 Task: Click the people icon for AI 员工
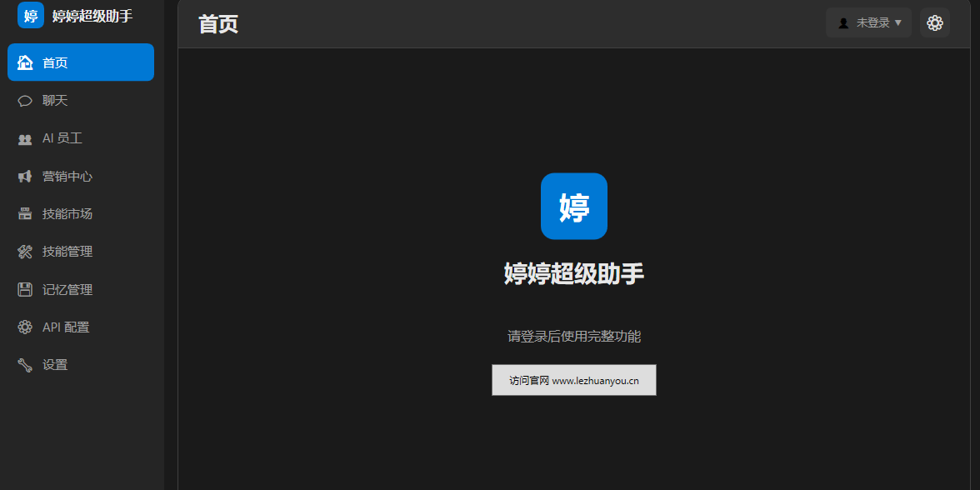[x=25, y=138]
